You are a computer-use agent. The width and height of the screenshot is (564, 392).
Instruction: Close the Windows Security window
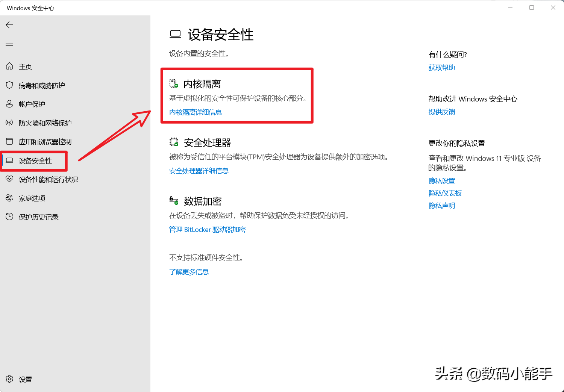[x=553, y=8]
